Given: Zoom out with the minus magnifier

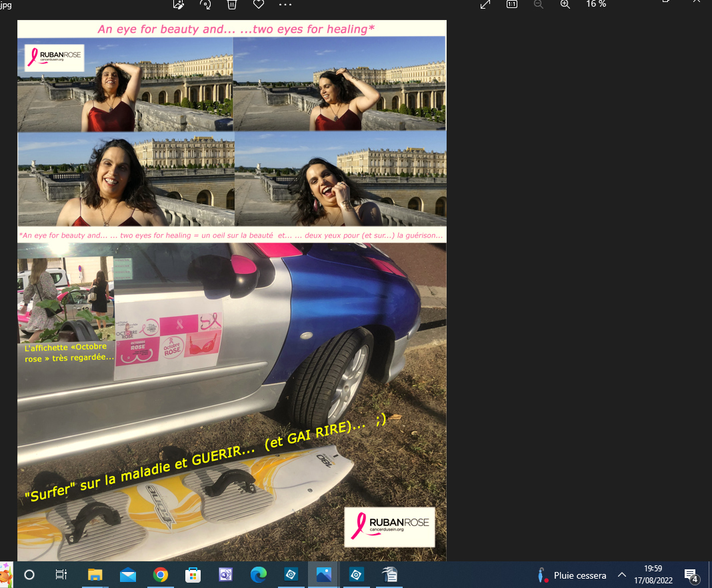Looking at the screenshot, I should (539, 4).
